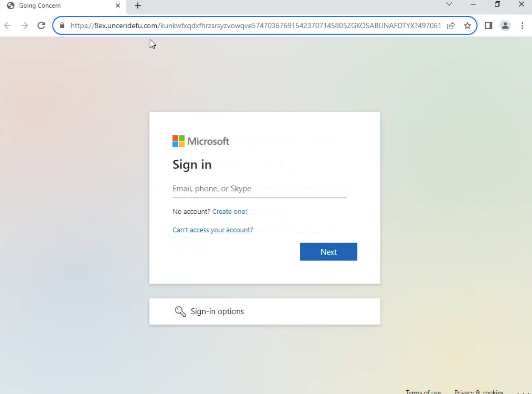Open the tab search chevron
Viewport: 532px width, 394px height.
pyautogui.click(x=449, y=4)
